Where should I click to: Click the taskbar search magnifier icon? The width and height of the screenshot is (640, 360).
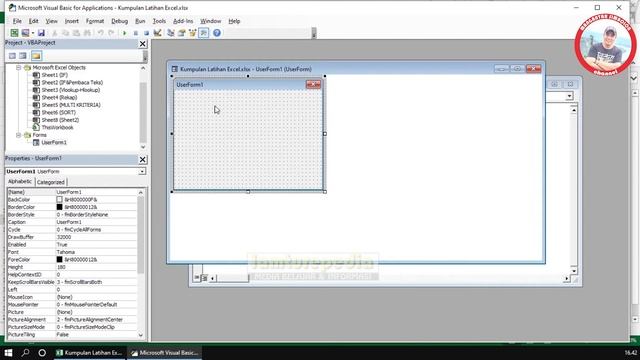point(25,353)
